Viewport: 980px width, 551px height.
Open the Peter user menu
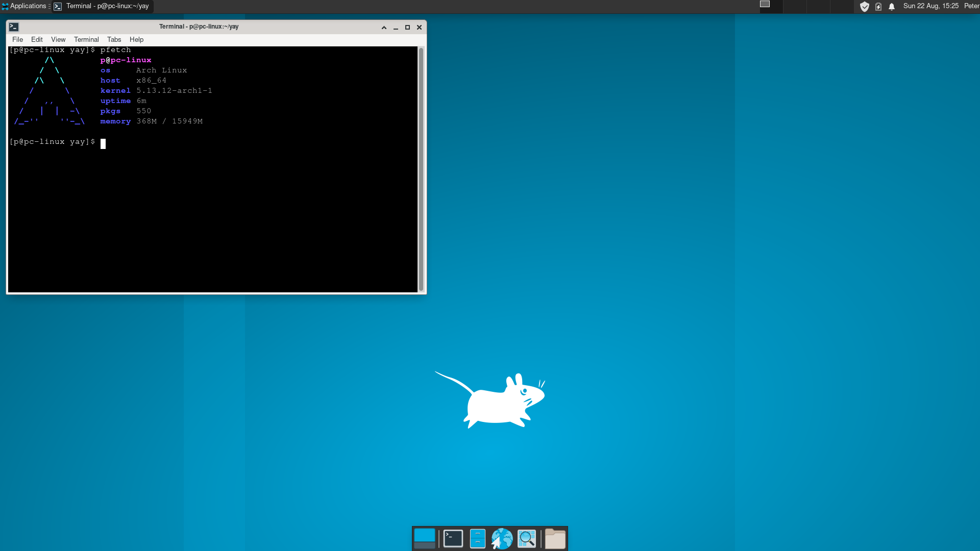pyautogui.click(x=971, y=6)
